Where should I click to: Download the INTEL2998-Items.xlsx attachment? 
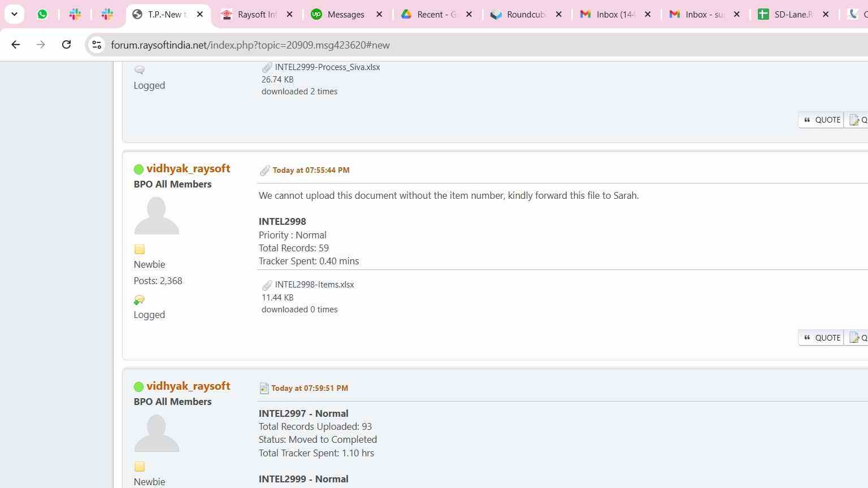[x=314, y=285]
